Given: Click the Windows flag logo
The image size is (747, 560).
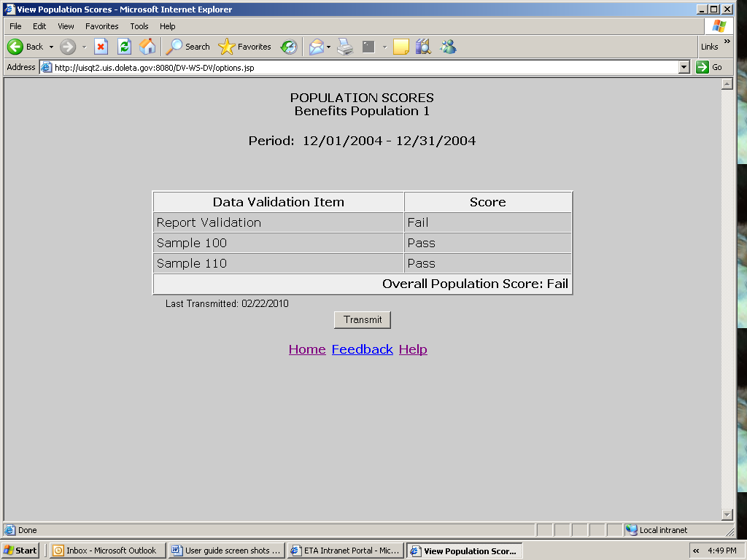Looking at the screenshot, I should (x=719, y=26).
